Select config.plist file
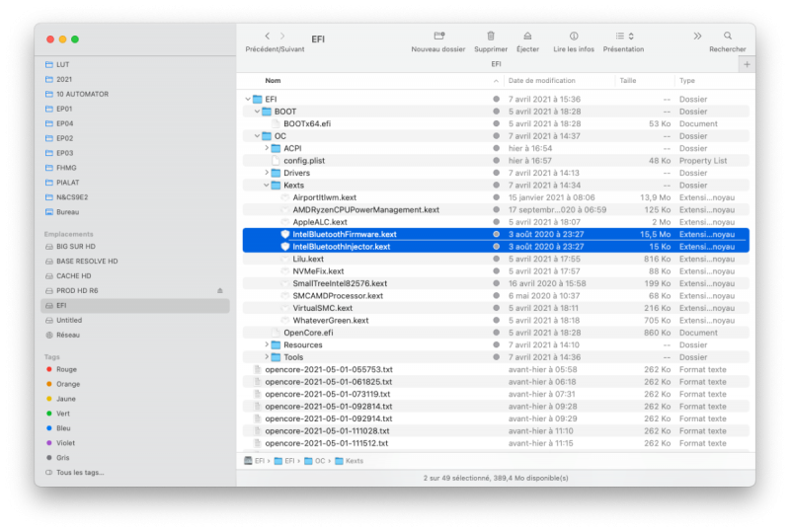 496,161
